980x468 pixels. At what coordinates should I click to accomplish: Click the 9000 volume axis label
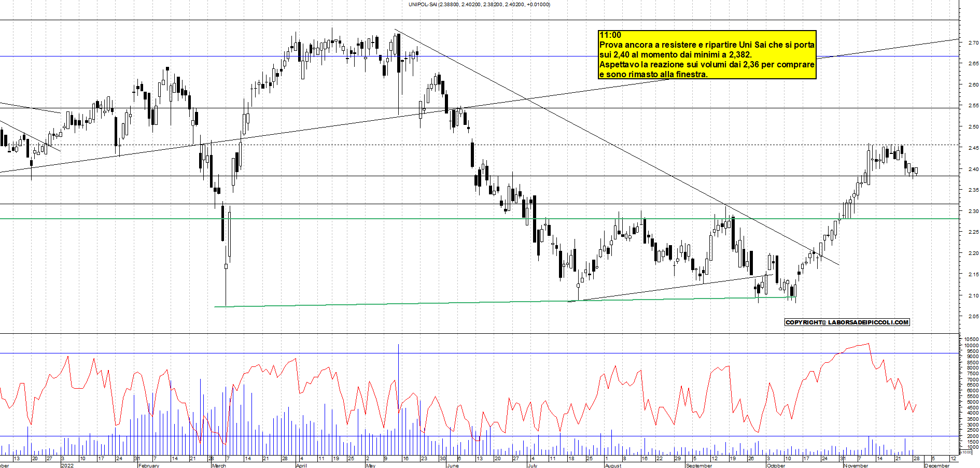(x=972, y=357)
